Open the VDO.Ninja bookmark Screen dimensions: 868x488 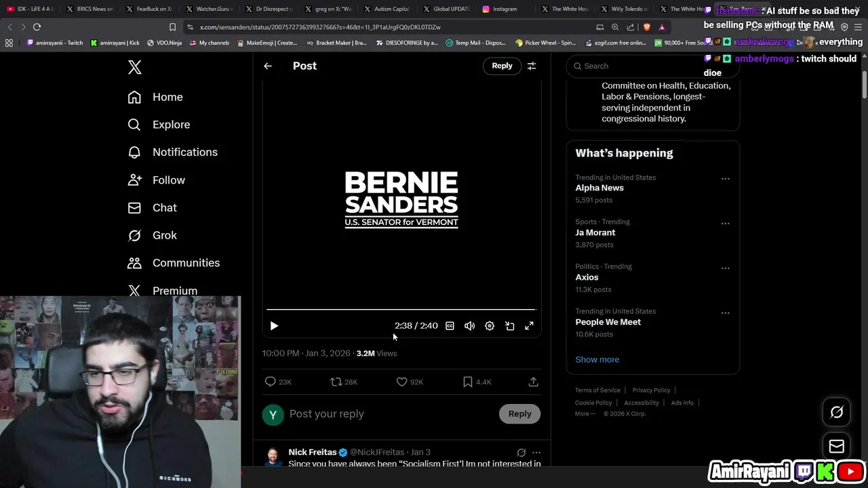[x=164, y=43]
